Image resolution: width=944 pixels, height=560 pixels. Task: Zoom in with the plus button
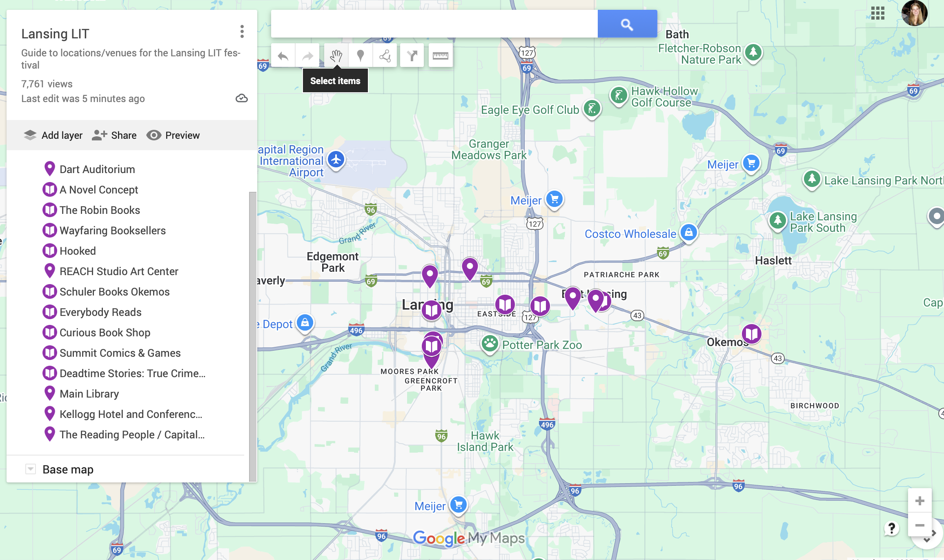click(x=920, y=501)
